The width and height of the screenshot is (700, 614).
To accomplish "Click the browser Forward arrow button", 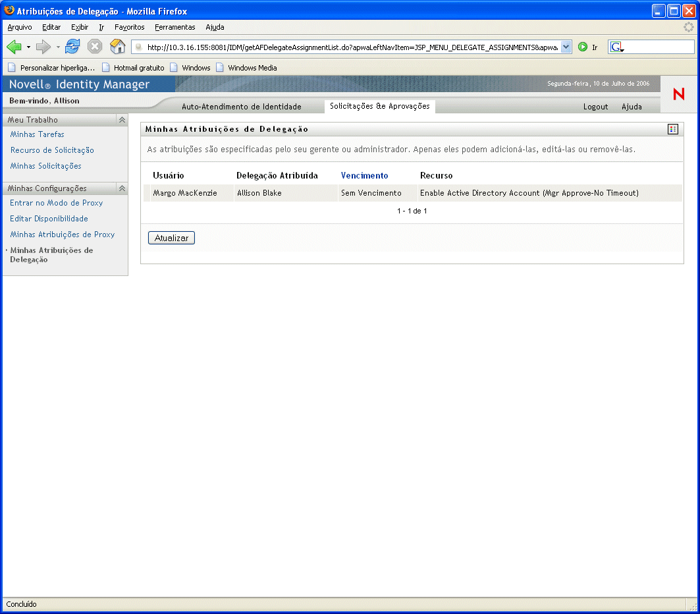I will [43, 47].
